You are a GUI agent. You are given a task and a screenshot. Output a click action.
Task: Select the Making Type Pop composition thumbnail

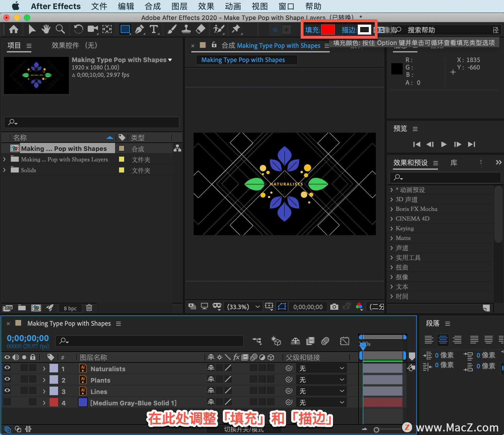point(36,75)
